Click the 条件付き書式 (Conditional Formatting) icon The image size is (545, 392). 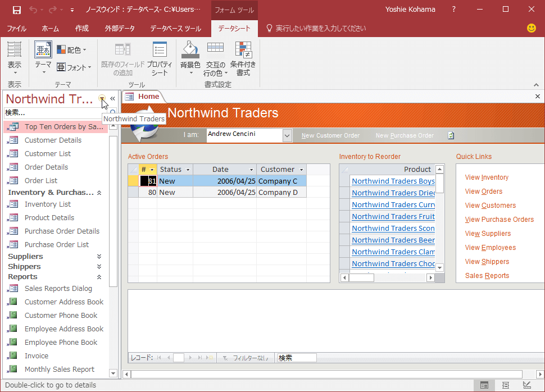click(243, 49)
